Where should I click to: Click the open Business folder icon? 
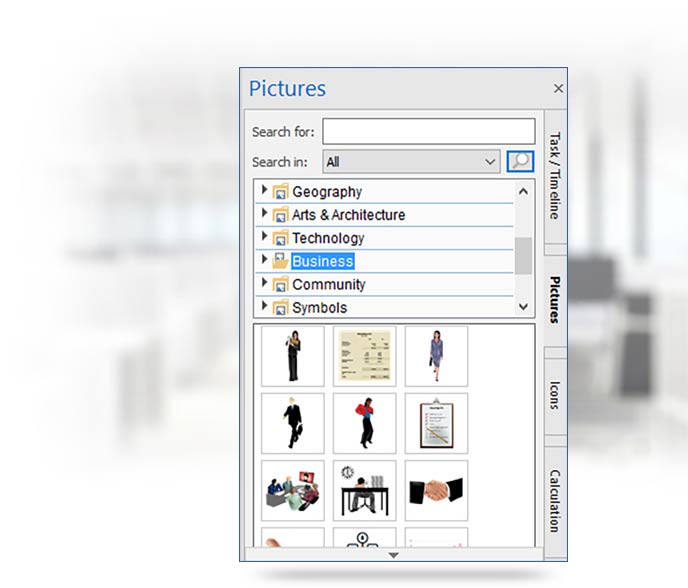click(x=280, y=261)
